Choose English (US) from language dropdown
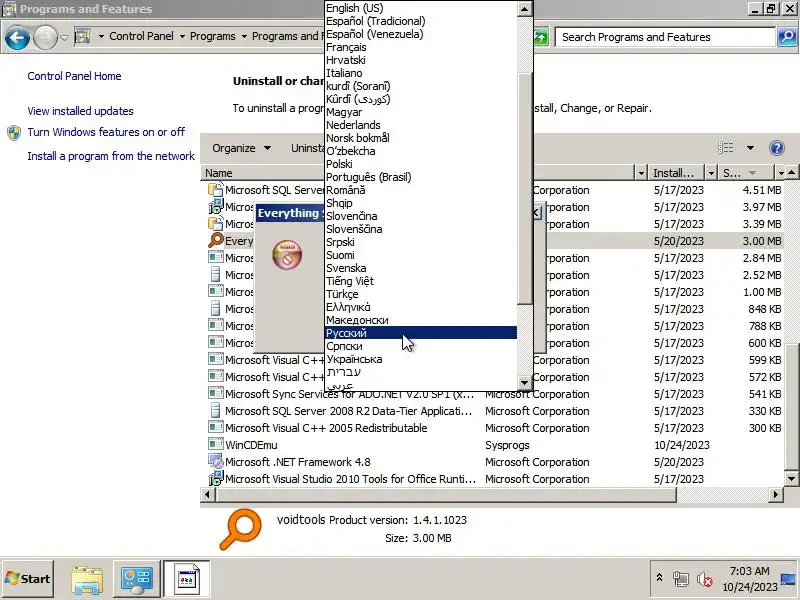Viewport: 800px width, 600px height. click(421, 8)
